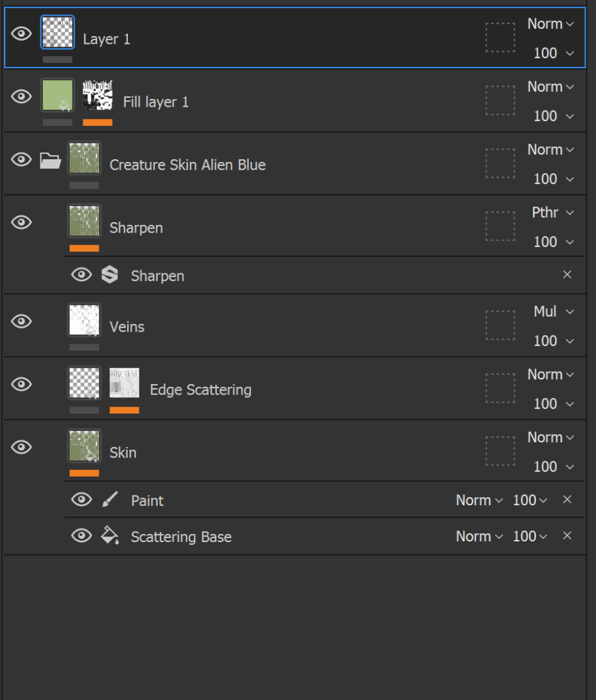Remove the Paint effect from Skin
The image size is (596, 700).
(x=567, y=500)
